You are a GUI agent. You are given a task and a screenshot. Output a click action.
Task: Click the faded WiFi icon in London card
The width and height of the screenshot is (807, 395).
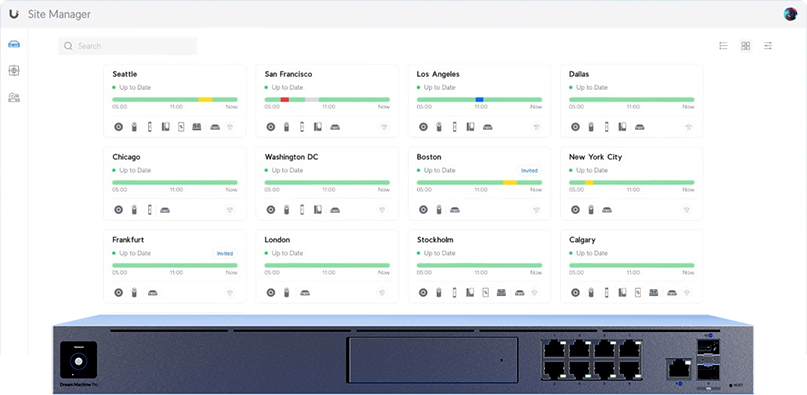382,293
